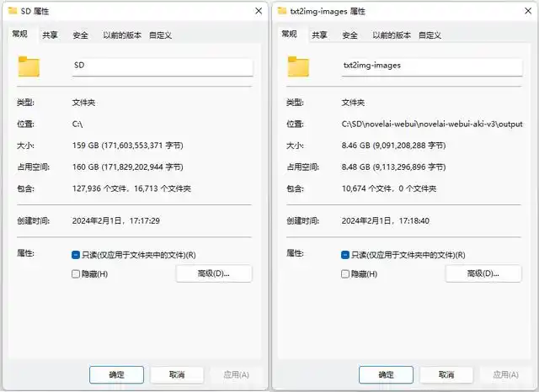Screen dimensions: 539x392
Task: Toggle 隐藏(H) checkbox in SD properties window
Action: point(76,274)
